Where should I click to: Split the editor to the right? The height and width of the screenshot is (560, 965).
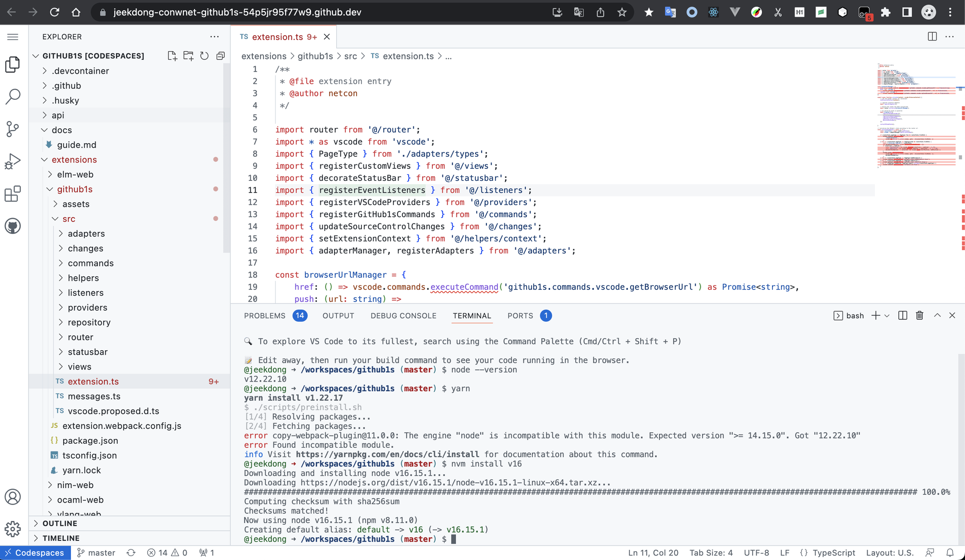pyautogui.click(x=932, y=37)
